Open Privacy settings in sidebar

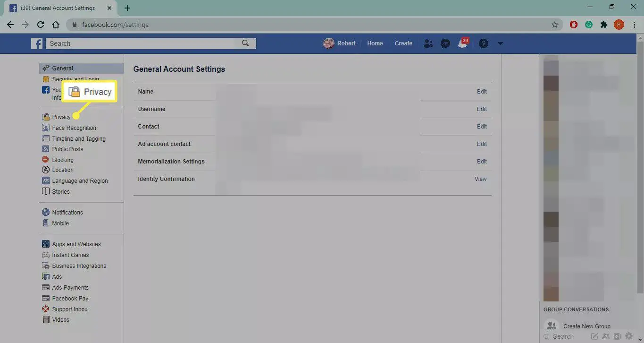click(61, 117)
